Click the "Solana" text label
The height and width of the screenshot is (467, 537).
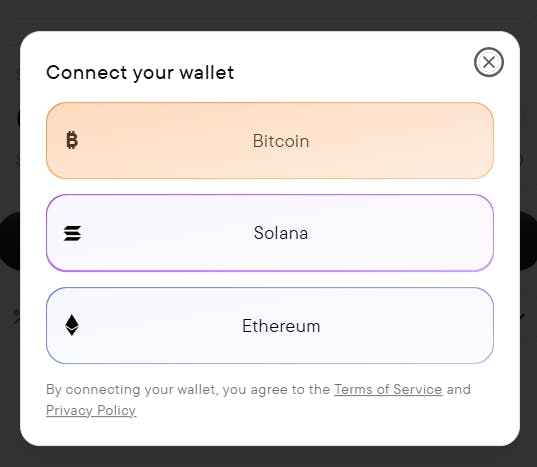[x=281, y=233]
